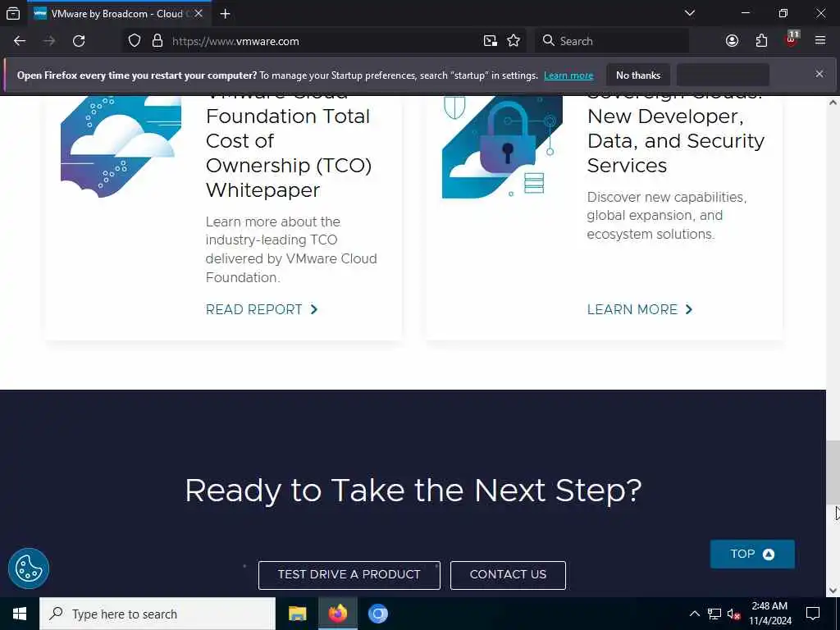840x630 pixels.
Task: Bookmark this page with the star icon
Action: coord(514,41)
